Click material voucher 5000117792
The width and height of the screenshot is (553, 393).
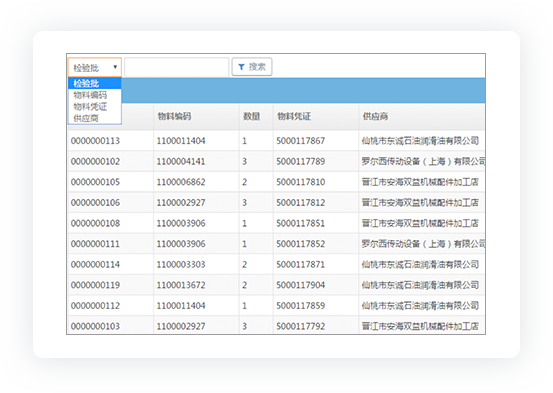click(x=300, y=326)
